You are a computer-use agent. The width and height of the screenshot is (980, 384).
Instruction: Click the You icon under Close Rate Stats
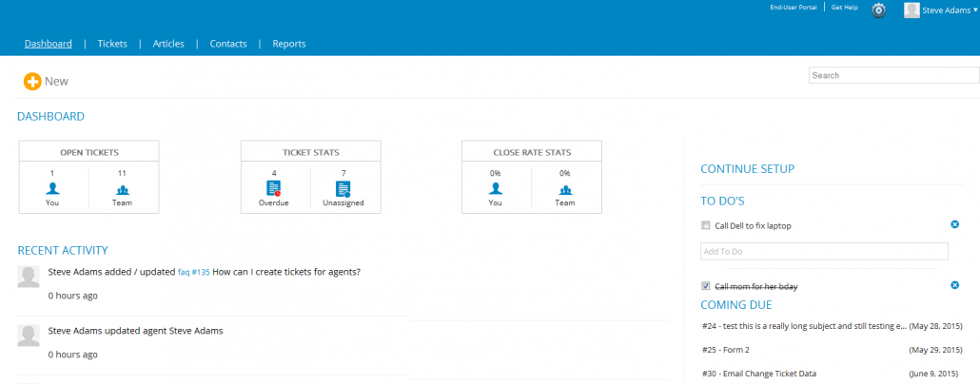tap(495, 188)
